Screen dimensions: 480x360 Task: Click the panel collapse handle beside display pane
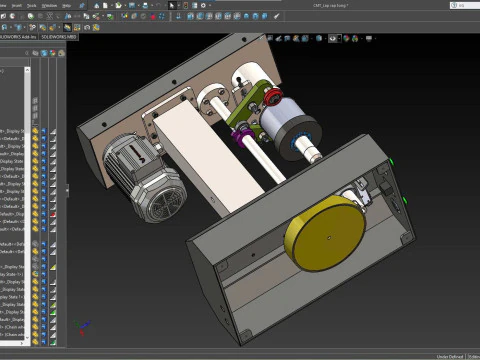click(x=68, y=190)
